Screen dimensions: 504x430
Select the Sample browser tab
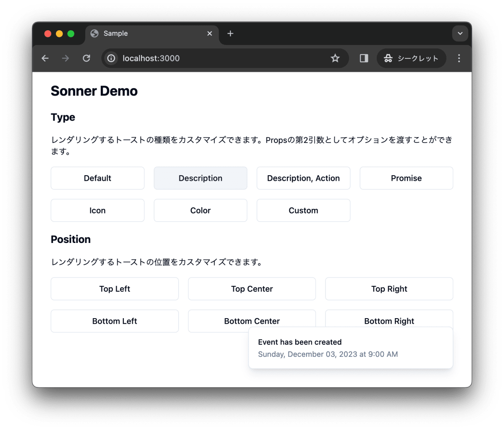[x=152, y=34]
